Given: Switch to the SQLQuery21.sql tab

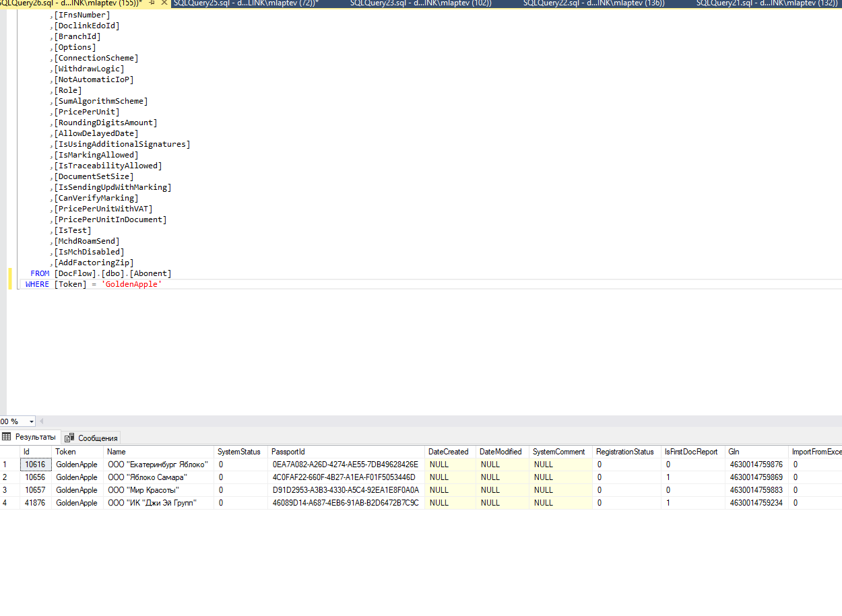Looking at the screenshot, I should point(767,3).
